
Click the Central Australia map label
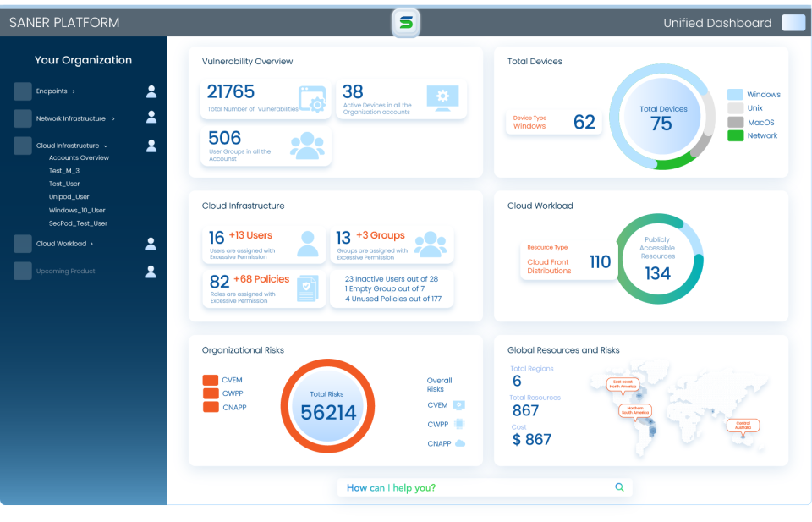coord(743,425)
